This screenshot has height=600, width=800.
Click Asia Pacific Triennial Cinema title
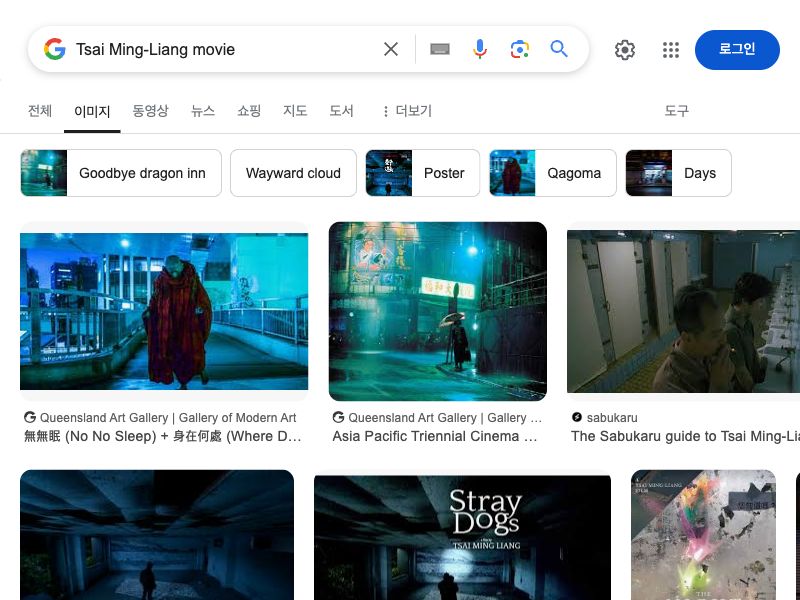click(435, 436)
